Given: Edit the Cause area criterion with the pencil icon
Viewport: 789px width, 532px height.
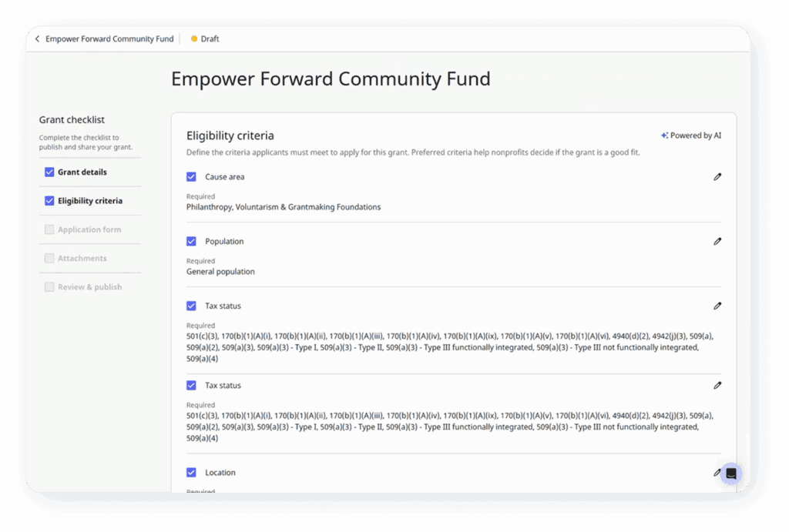Looking at the screenshot, I should point(717,176).
